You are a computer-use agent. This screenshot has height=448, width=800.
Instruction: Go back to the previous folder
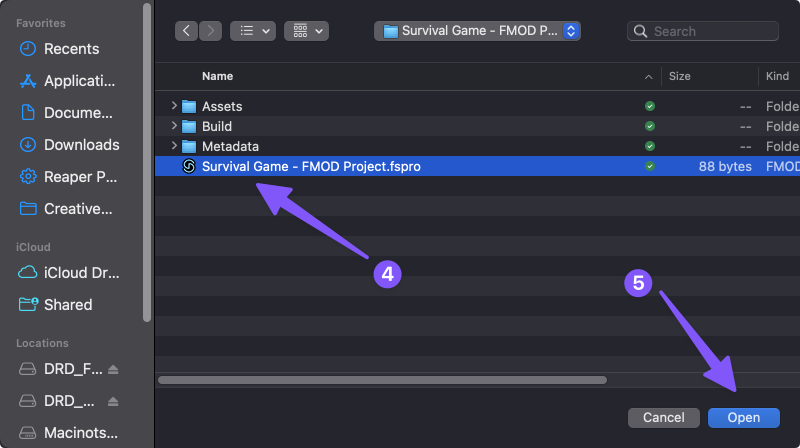click(x=187, y=31)
